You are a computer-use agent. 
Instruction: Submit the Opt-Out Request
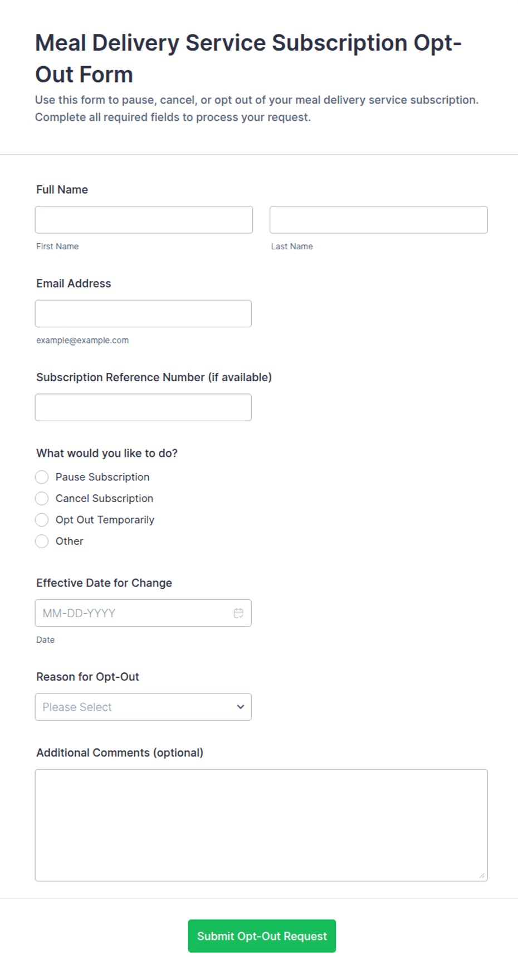[x=262, y=936]
